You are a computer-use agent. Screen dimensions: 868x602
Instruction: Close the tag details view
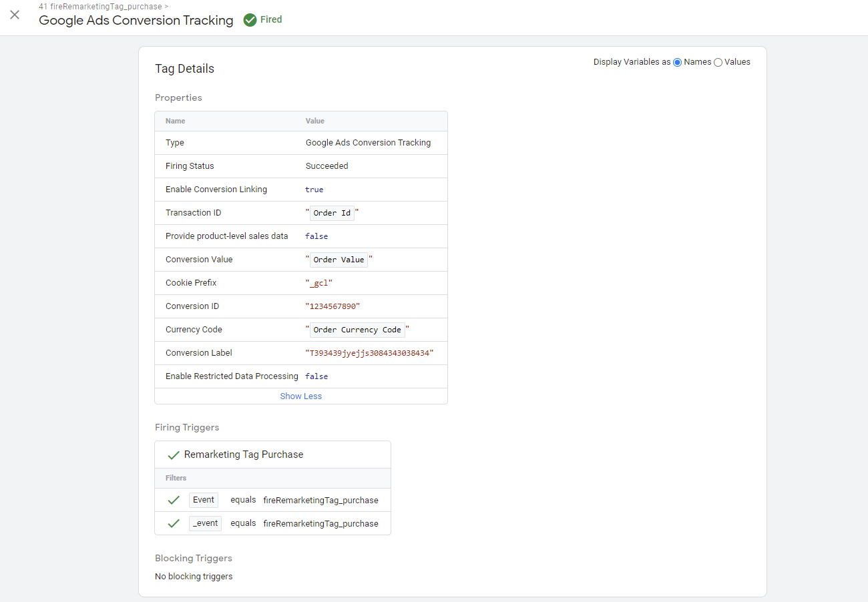(x=15, y=15)
